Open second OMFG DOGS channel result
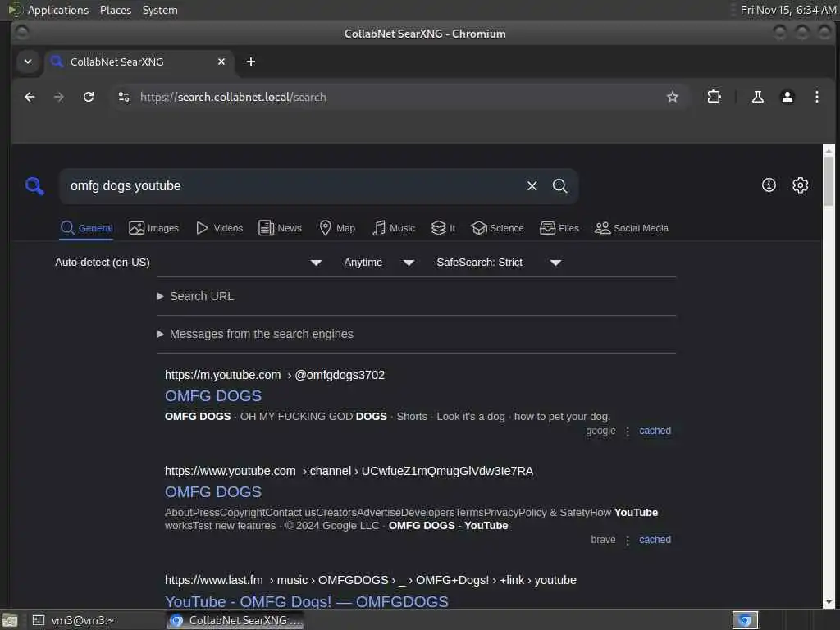This screenshot has height=630, width=840. coord(213,492)
